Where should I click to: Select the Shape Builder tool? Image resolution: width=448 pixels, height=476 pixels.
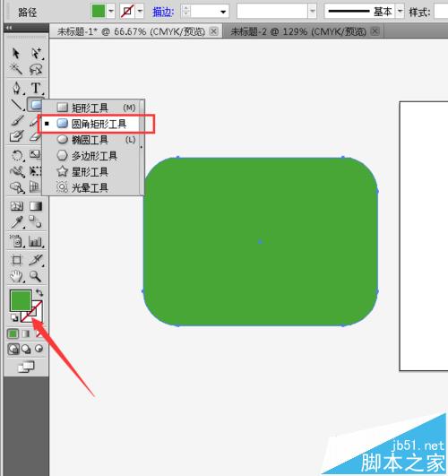click(17, 187)
